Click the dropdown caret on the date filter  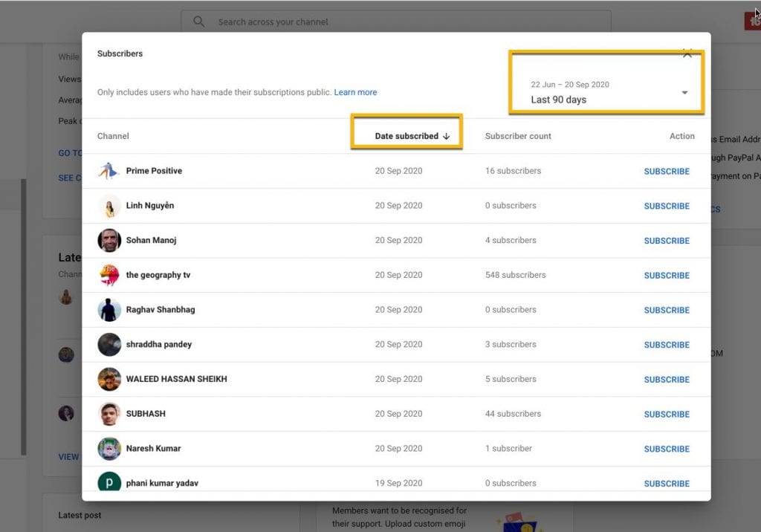[x=684, y=92]
